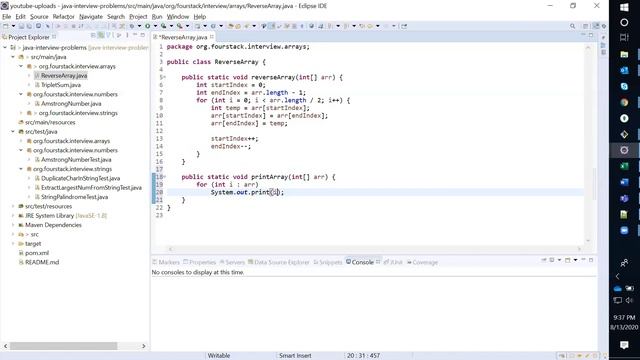Collapse org.fourstack.interview.arrays under src/main/java
The width and height of the screenshot is (640, 360).
21,66
